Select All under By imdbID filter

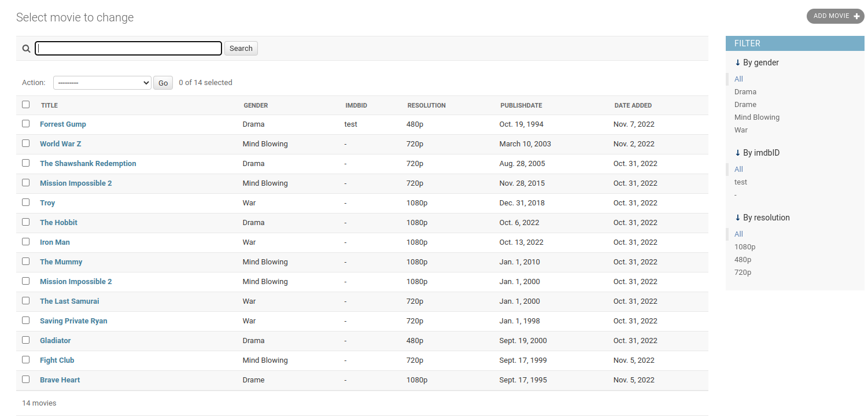click(x=738, y=170)
